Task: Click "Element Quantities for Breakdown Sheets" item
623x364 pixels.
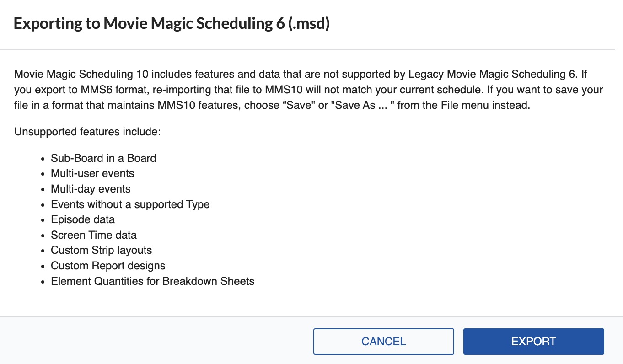Action: pyautogui.click(x=152, y=281)
